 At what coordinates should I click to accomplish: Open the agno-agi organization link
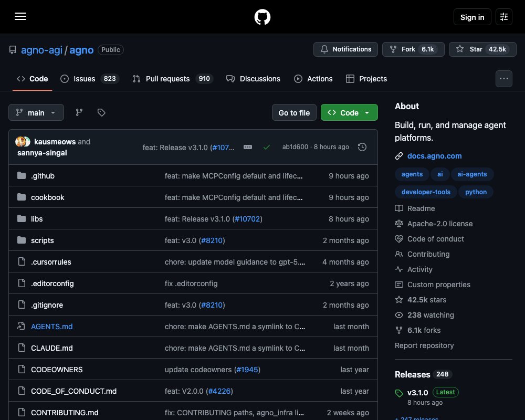(41, 50)
